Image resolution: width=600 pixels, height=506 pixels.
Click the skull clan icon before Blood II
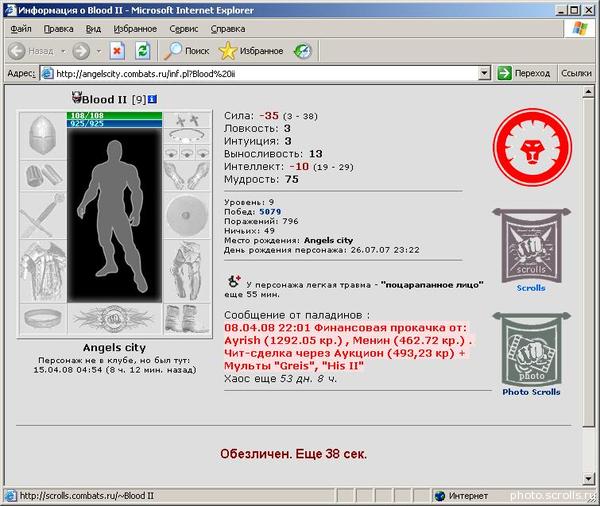point(77,98)
